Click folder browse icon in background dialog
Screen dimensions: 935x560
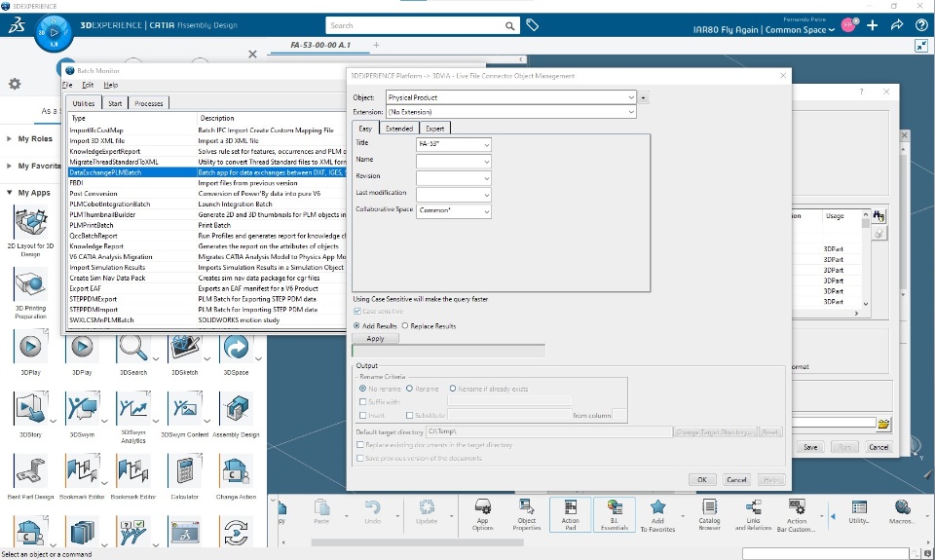point(883,424)
